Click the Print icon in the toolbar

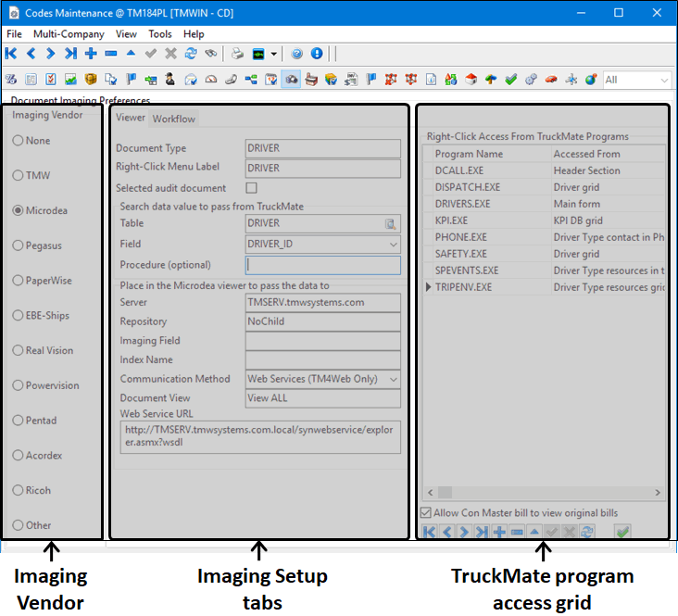(x=237, y=54)
